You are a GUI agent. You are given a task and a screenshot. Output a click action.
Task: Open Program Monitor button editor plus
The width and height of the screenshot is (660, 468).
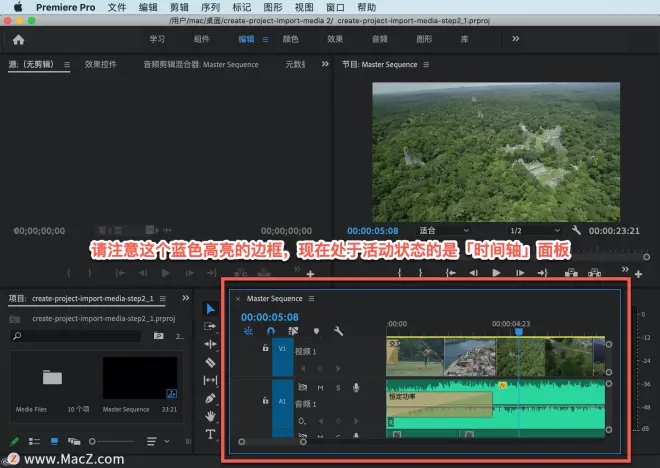coord(639,274)
